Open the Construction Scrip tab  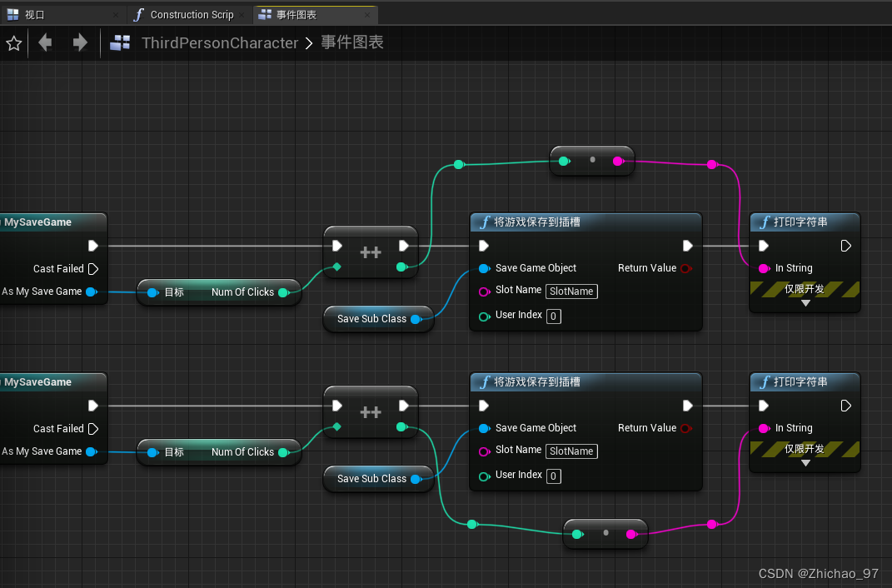coord(192,15)
